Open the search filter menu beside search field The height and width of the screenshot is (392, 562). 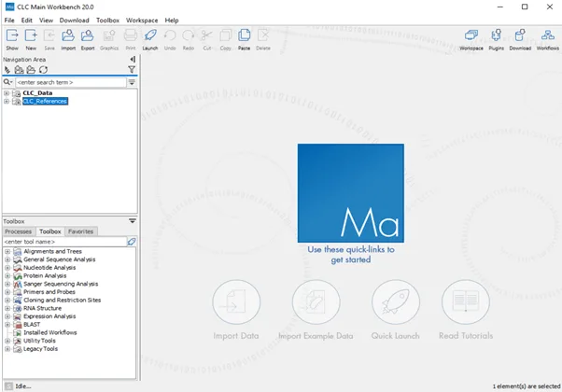132,82
